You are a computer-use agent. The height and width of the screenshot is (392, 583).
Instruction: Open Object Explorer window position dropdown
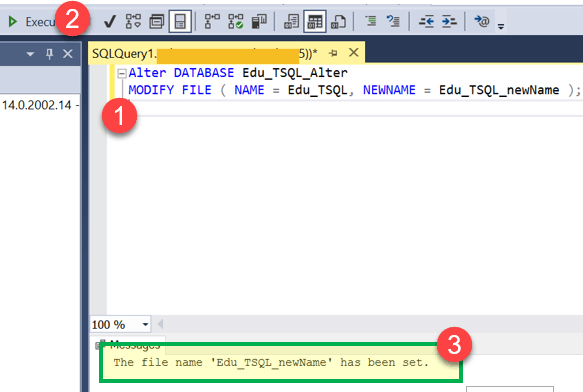click(30, 54)
